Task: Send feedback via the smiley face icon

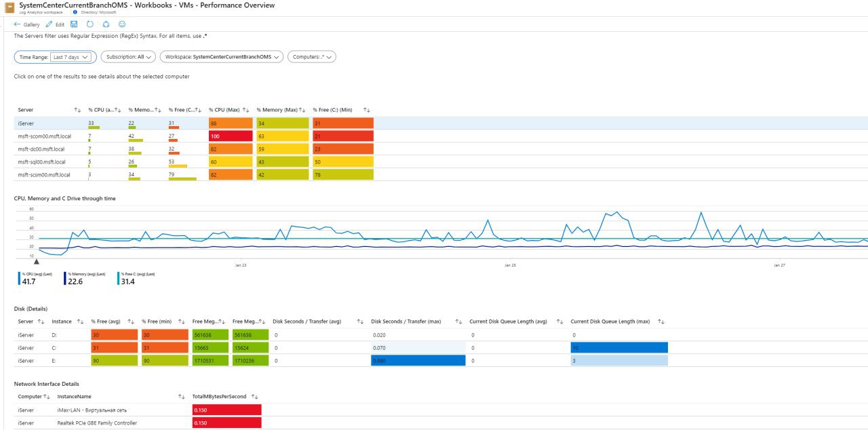Action: pyautogui.click(x=122, y=24)
